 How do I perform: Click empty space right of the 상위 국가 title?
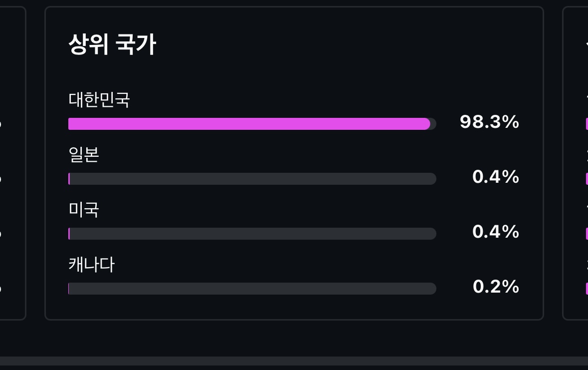[x=349, y=44]
